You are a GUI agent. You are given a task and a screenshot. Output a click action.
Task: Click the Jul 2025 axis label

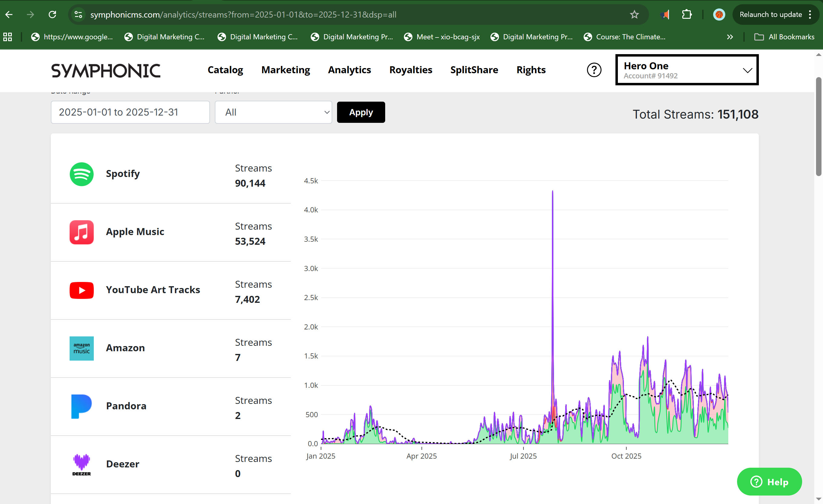pyautogui.click(x=523, y=456)
